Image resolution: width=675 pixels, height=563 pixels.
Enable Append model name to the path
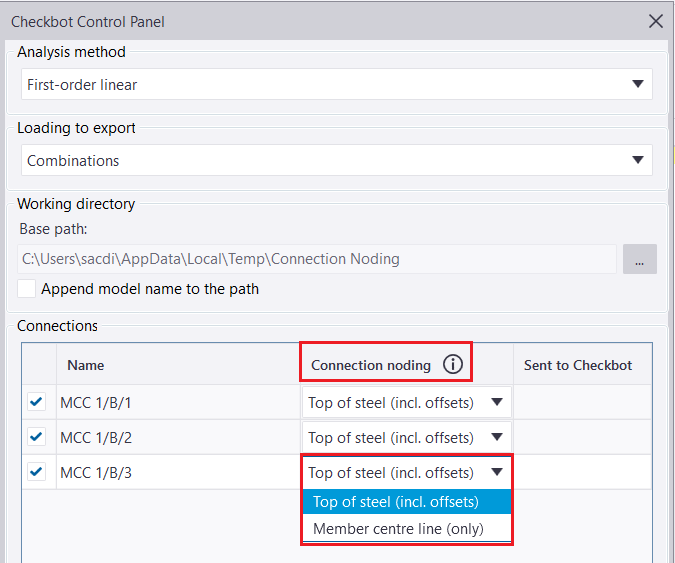click(28, 289)
